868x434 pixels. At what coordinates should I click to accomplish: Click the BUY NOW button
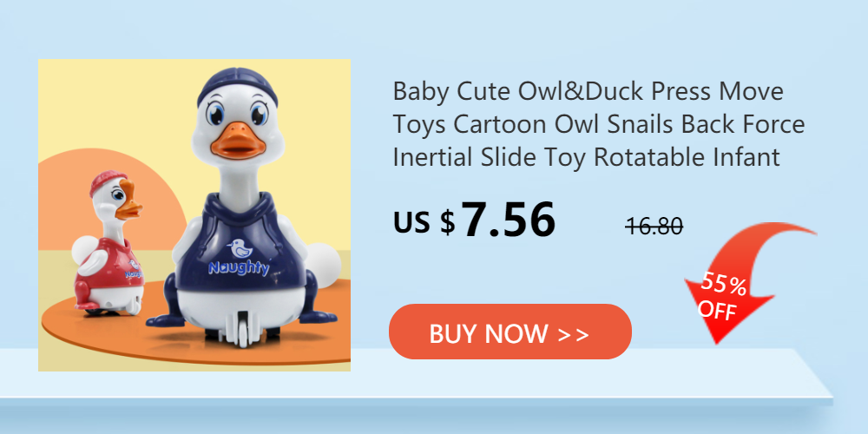[x=510, y=332]
